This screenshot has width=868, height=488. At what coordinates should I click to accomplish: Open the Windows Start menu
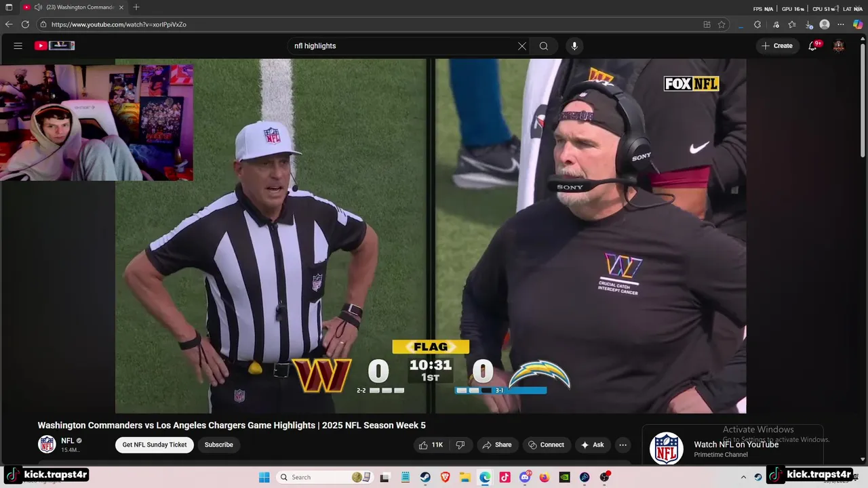pyautogui.click(x=264, y=477)
